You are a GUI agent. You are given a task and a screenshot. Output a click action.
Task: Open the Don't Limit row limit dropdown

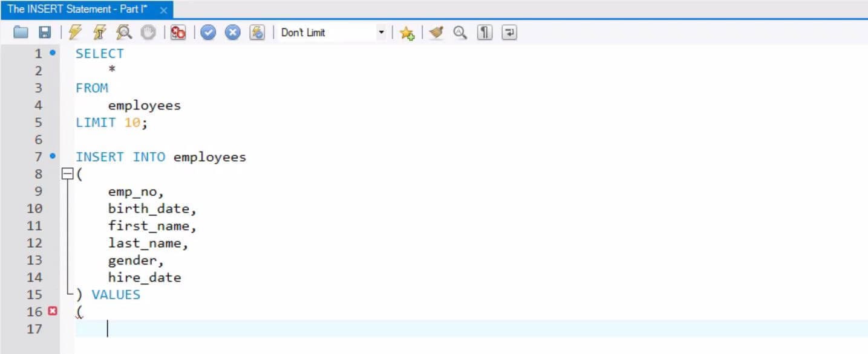pos(381,32)
